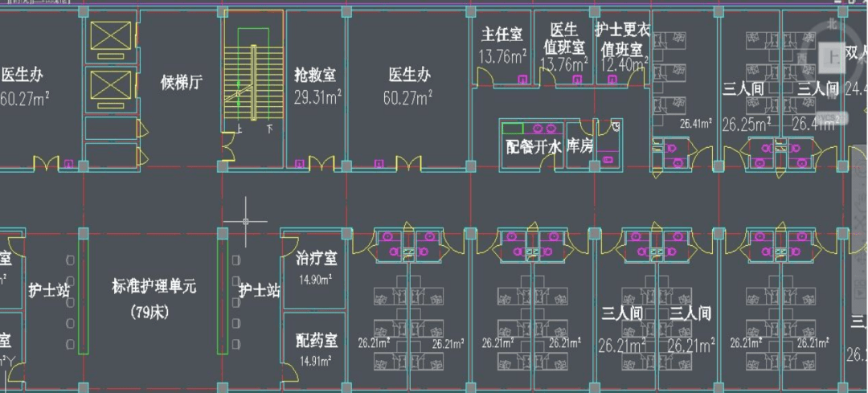Select the 主任室 room label
The image size is (868, 393).
[x=502, y=35]
